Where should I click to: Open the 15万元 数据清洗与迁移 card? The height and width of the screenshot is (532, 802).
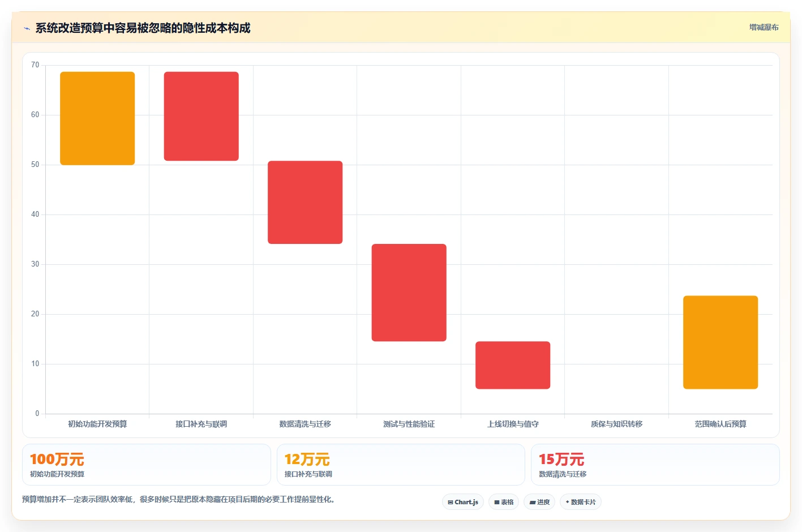[655, 465]
